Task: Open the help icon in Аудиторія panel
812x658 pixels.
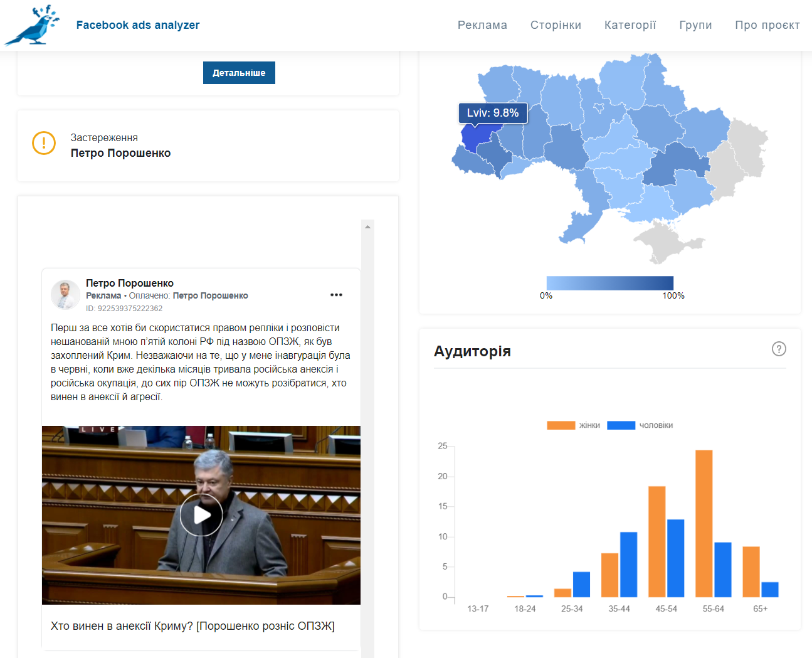Action: (779, 349)
